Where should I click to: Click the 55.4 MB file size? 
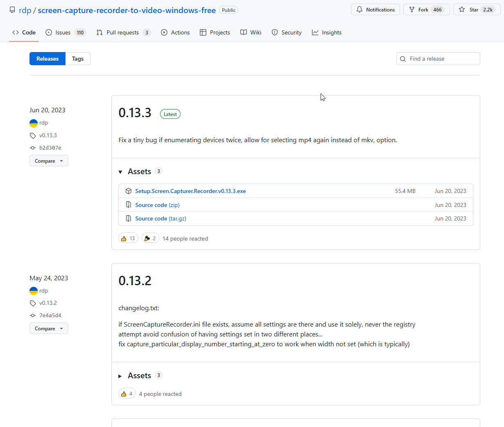pos(405,191)
